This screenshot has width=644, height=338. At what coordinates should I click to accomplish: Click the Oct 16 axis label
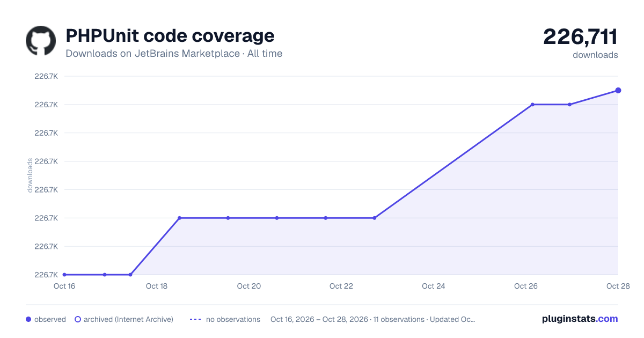pyautogui.click(x=64, y=286)
